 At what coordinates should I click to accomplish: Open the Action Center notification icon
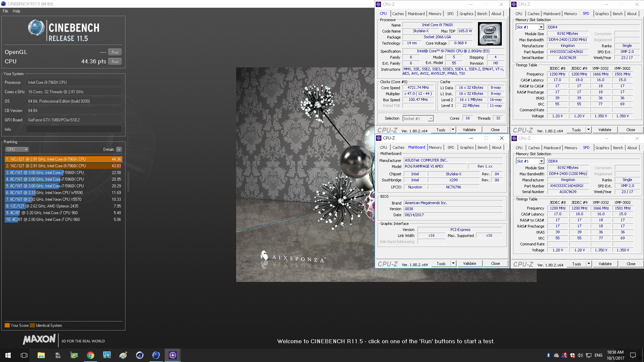click(633, 355)
